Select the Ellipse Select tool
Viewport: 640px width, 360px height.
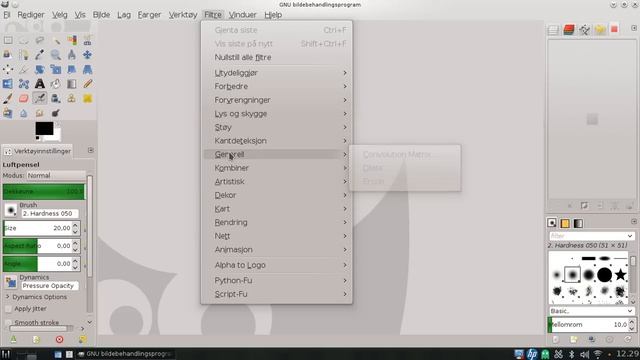tap(24, 40)
